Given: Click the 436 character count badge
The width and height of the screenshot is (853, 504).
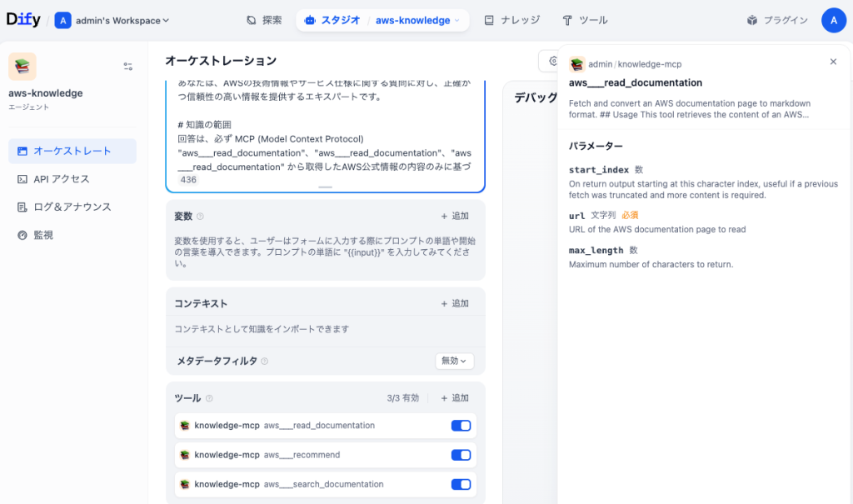Looking at the screenshot, I should click(188, 180).
